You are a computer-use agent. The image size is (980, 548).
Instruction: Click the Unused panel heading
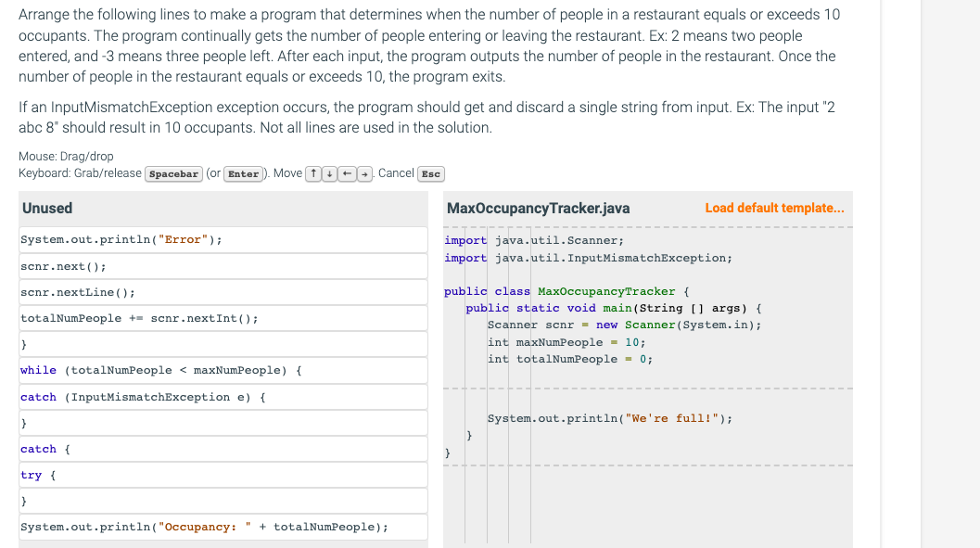47,208
